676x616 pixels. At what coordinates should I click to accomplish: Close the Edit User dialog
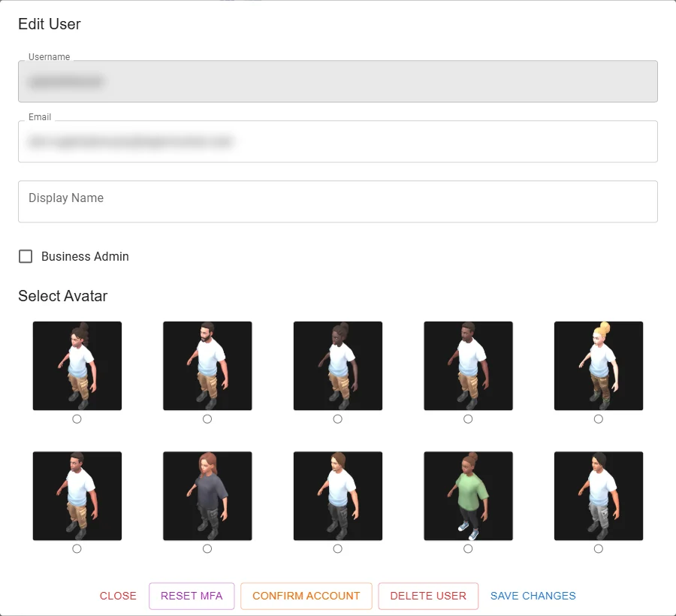(x=118, y=596)
